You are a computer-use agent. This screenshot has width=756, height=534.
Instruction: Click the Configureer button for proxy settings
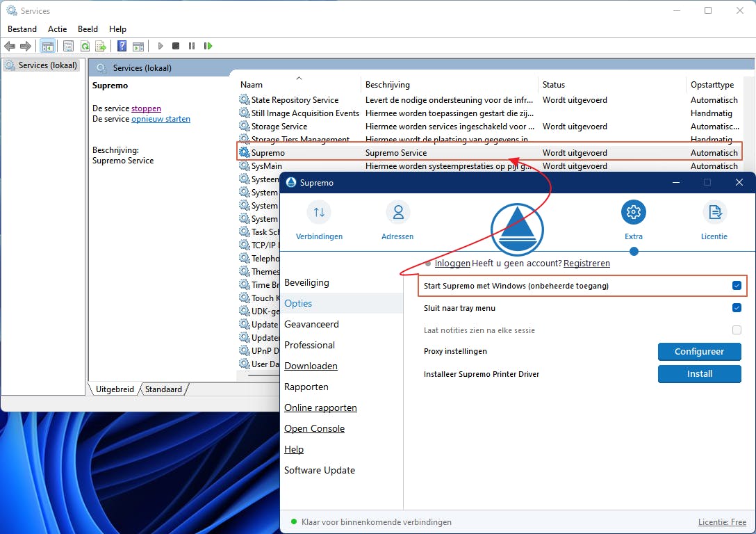[699, 352]
